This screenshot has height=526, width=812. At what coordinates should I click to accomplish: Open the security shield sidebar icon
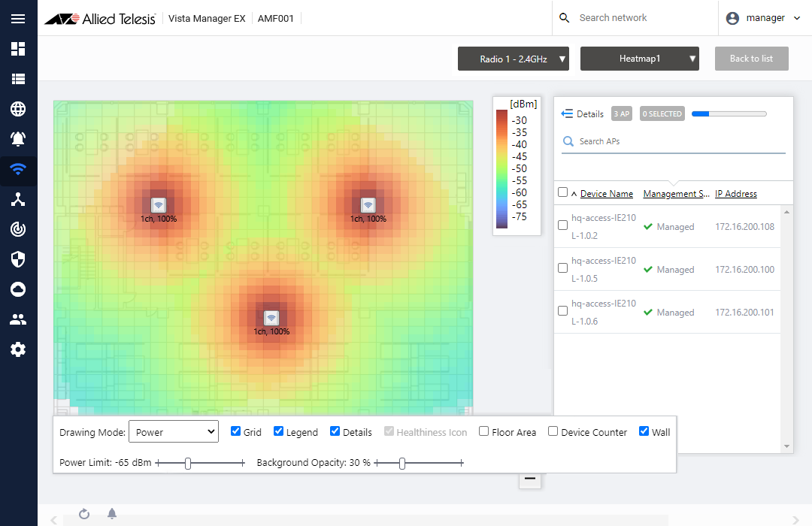(x=18, y=259)
